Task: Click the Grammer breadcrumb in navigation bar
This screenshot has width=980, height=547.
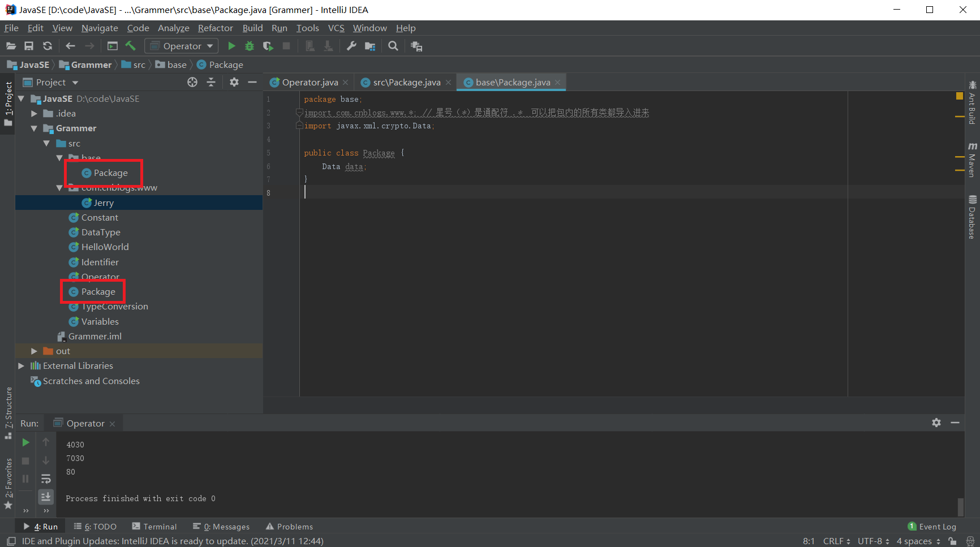Action: pyautogui.click(x=85, y=65)
